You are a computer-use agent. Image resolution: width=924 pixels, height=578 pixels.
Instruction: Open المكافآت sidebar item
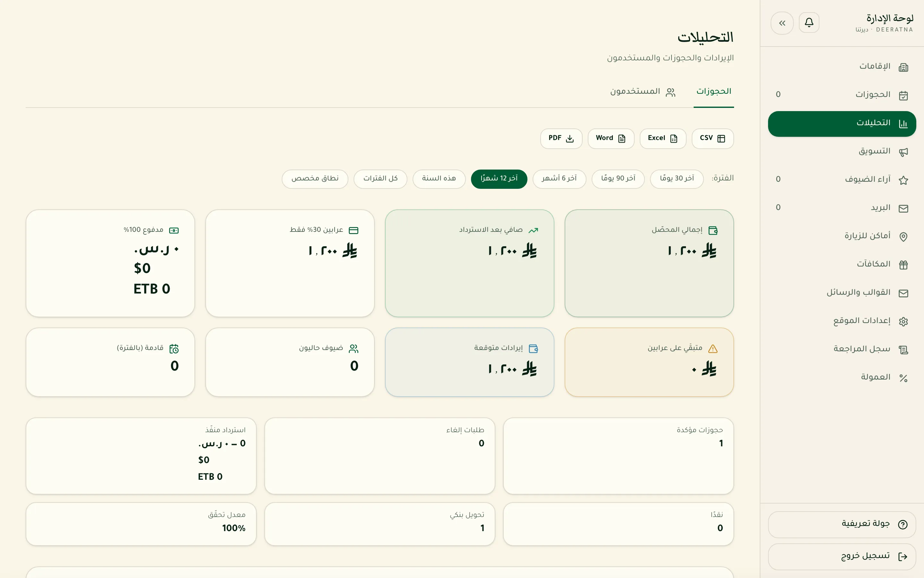[x=842, y=265]
